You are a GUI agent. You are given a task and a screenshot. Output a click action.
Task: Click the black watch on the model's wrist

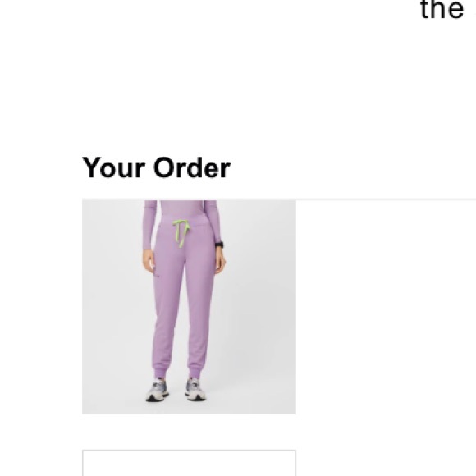point(219,245)
